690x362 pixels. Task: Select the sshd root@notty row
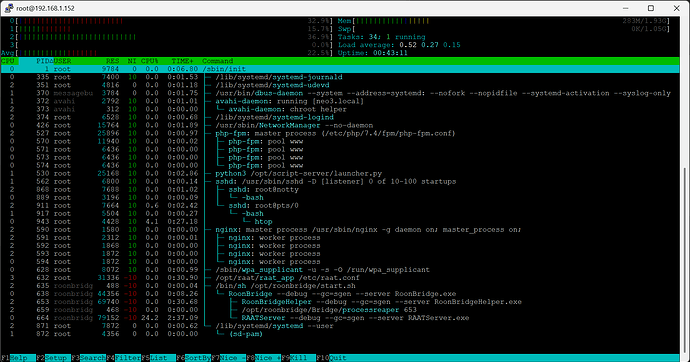coord(340,189)
